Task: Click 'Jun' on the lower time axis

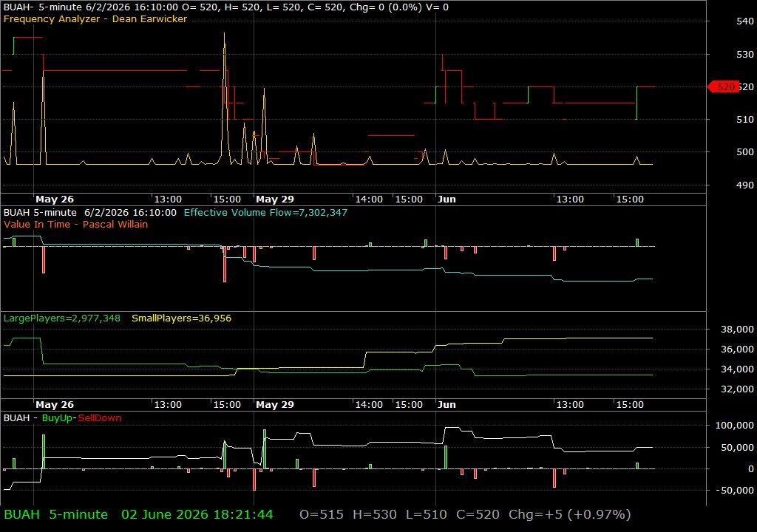Action: pyautogui.click(x=447, y=405)
